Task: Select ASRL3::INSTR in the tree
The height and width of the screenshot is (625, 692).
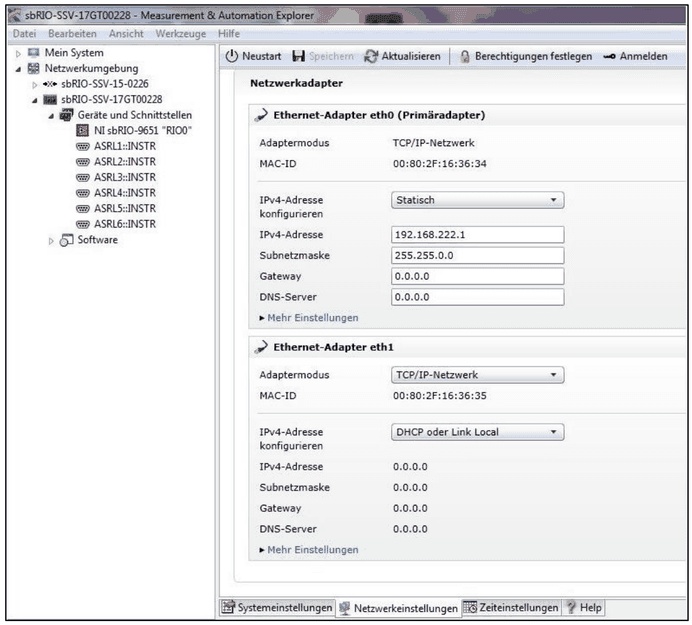Action: pyautogui.click(x=125, y=177)
